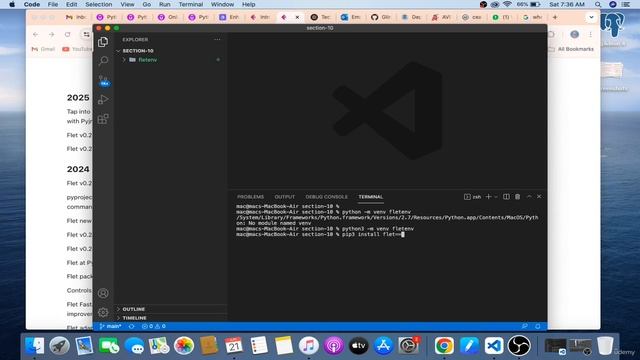Screen dimensions: 640x360
Task: Open Explorer's Views and More Actions ellipsis
Action: click(x=217, y=40)
